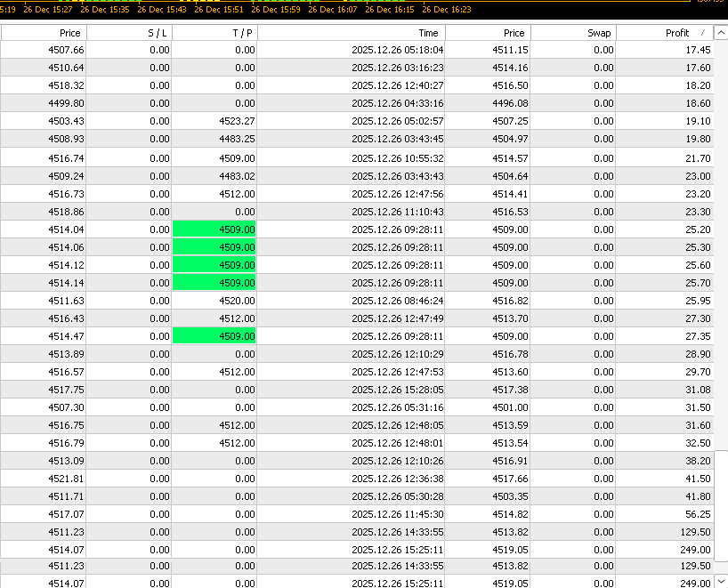
Task: Select the green T/P cell in 4514.04 row
Action: (214, 230)
